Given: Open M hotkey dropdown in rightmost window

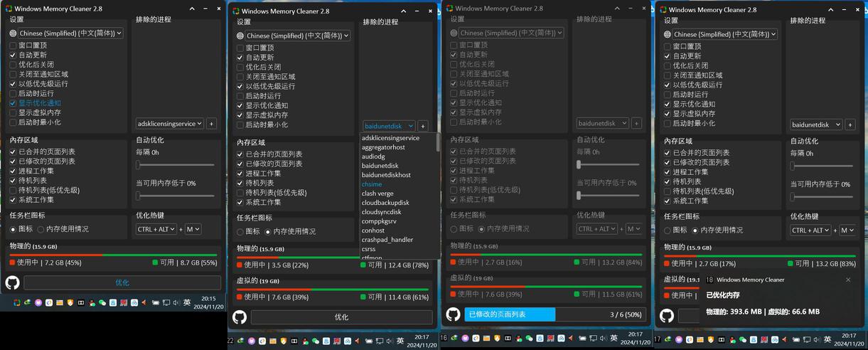Looking at the screenshot, I should point(847,230).
